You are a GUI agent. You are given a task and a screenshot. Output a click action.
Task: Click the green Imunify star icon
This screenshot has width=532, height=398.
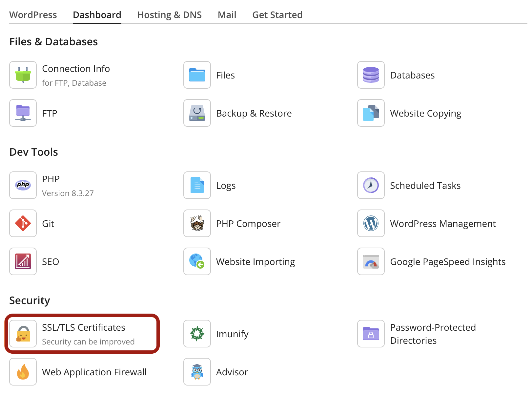(197, 334)
